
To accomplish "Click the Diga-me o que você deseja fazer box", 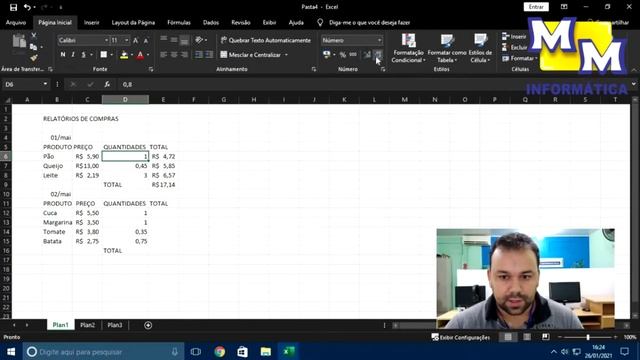I will coord(369,22).
